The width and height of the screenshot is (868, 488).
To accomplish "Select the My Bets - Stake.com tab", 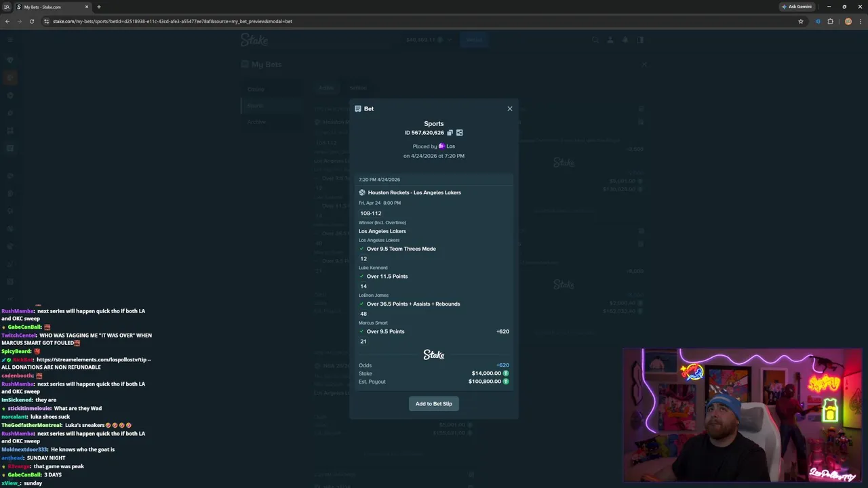I will (x=51, y=7).
